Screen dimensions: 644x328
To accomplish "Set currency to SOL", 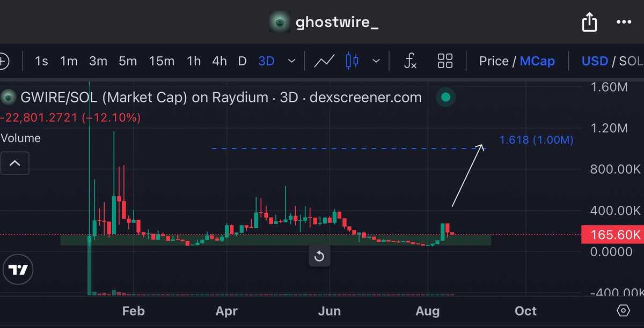I will click(632, 61).
